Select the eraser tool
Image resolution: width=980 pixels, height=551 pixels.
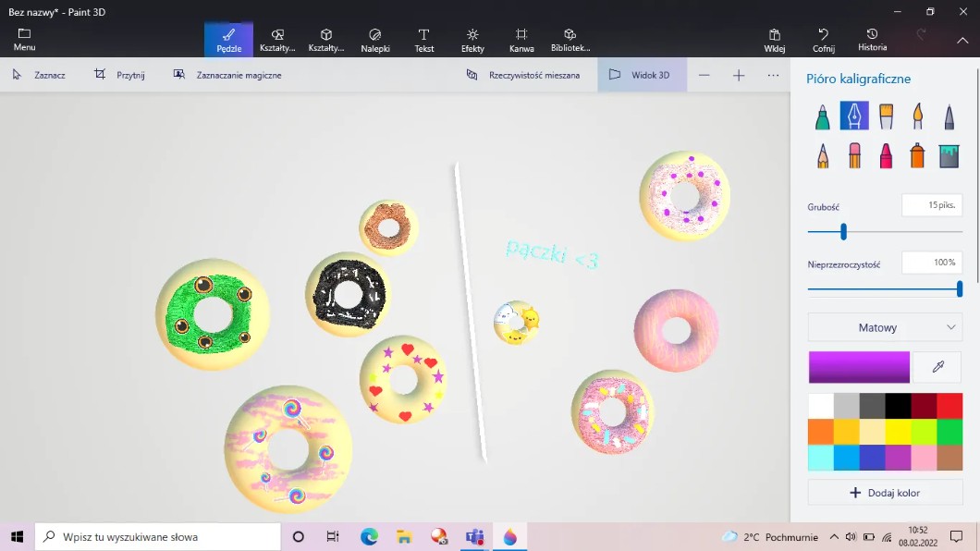click(854, 155)
